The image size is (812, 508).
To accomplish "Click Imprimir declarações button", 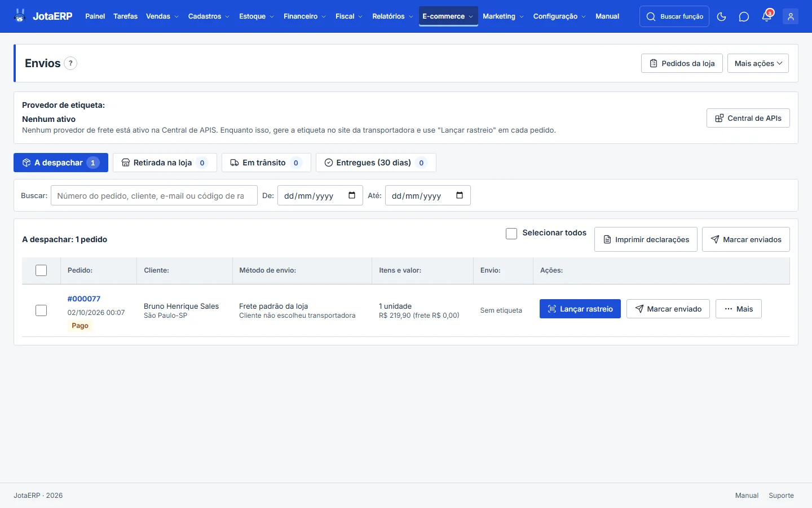I will point(646,239).
